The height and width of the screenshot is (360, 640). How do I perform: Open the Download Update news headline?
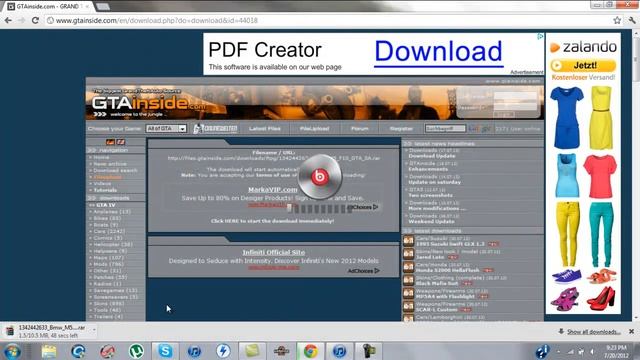[431, 156]
